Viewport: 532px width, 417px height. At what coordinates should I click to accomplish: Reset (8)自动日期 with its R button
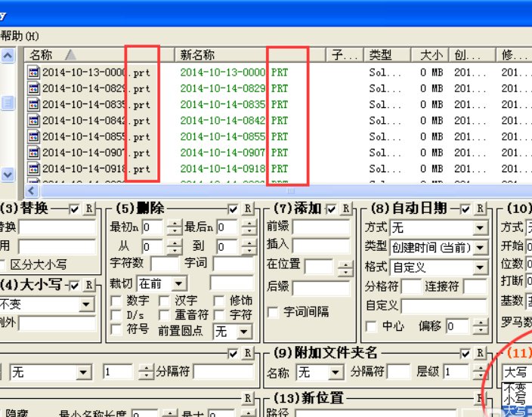[480, 208]
